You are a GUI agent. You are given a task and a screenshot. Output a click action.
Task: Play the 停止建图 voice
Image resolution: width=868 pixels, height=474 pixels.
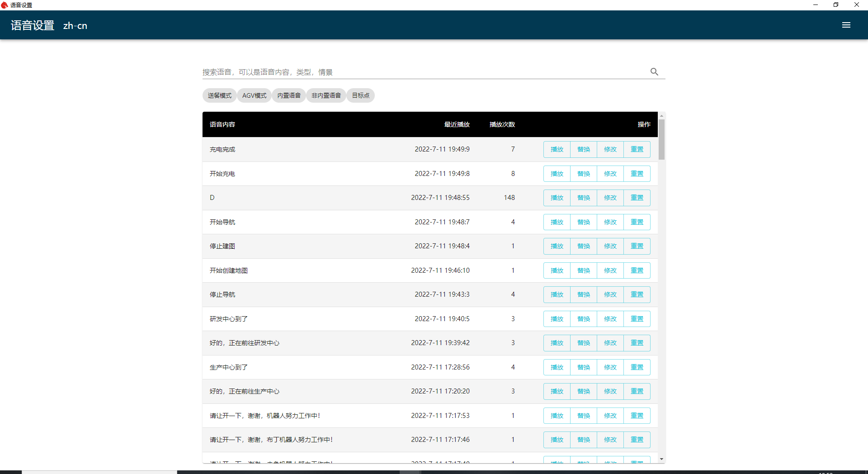(x=557, y=246)
